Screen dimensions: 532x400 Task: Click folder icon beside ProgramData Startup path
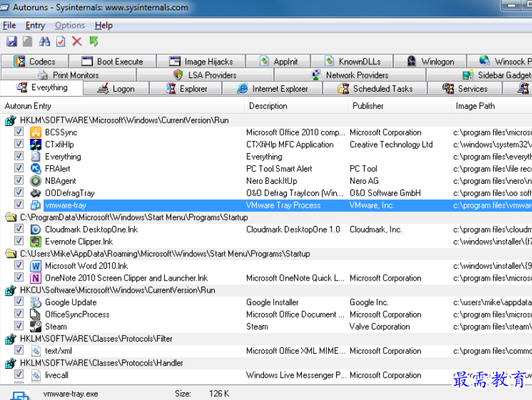11,218
